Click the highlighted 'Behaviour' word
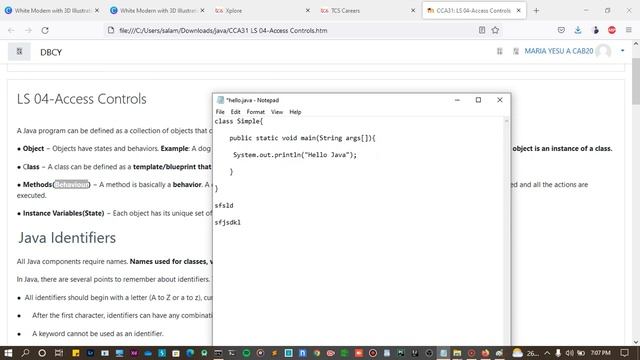Screen dimensions: 640x360 (71, 184)
